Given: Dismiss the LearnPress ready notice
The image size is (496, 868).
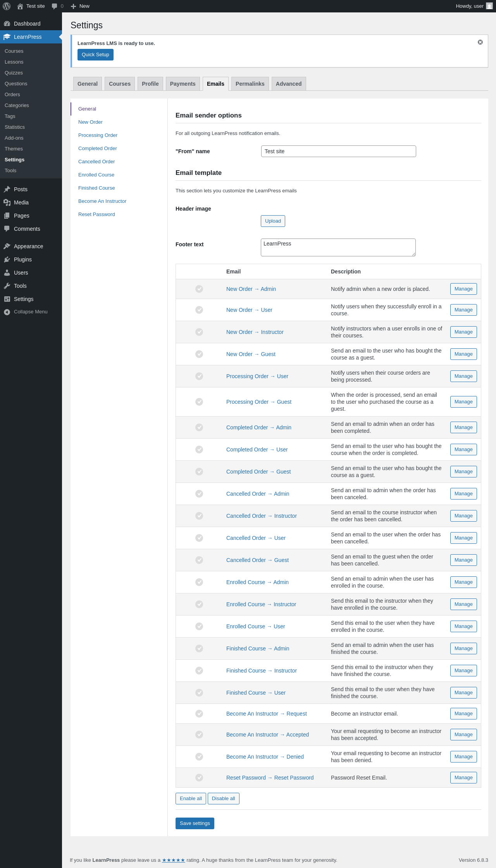Looking at the screenshot, I should point(480,42).
